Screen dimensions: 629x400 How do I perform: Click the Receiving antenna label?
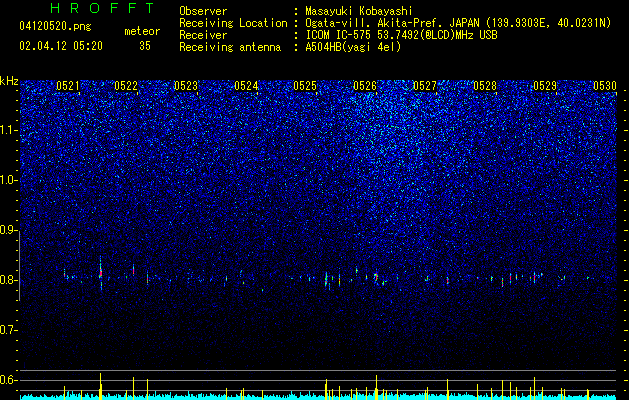click(230, 47)
